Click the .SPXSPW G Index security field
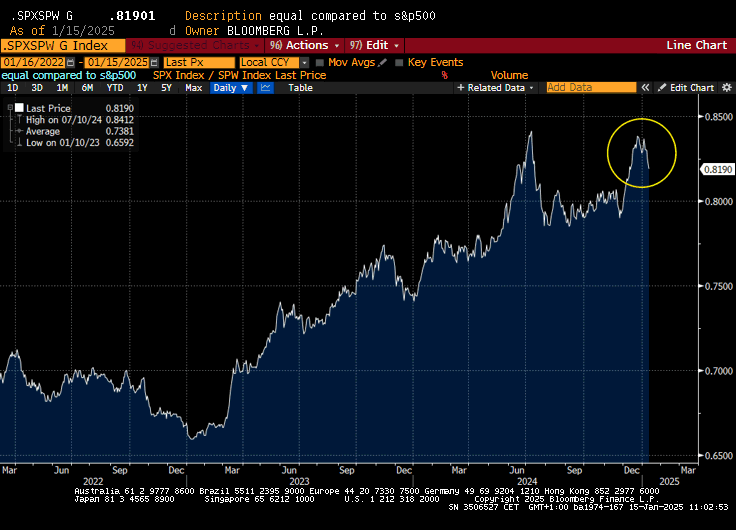 pos(63,46)
